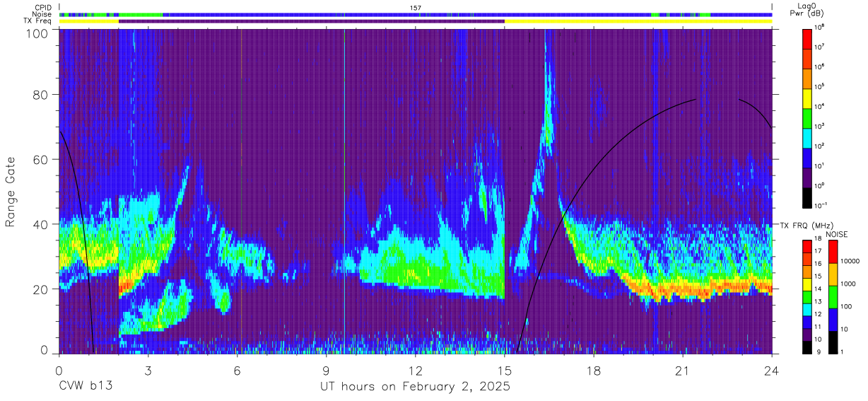Image resolution: width=868 pixels, height=401 pixels.
Task: Click the Range Gate axis title
Action: pyautogui.click(x=11, y=191)
